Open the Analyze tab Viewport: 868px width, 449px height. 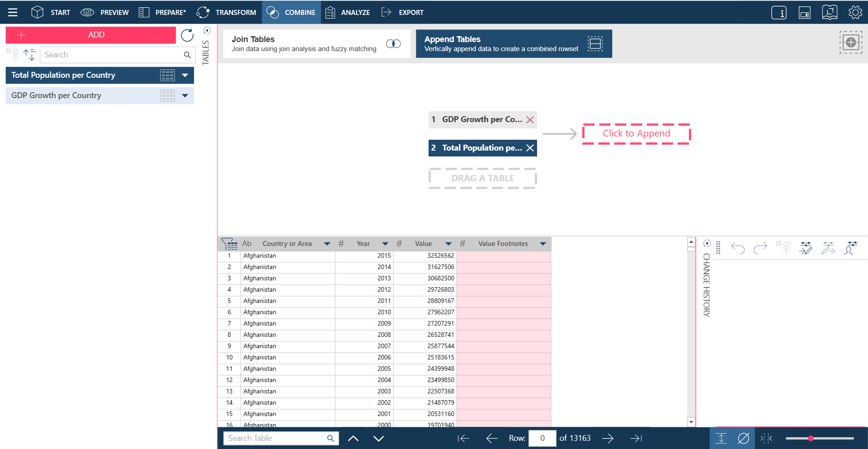tap(348, 12)
